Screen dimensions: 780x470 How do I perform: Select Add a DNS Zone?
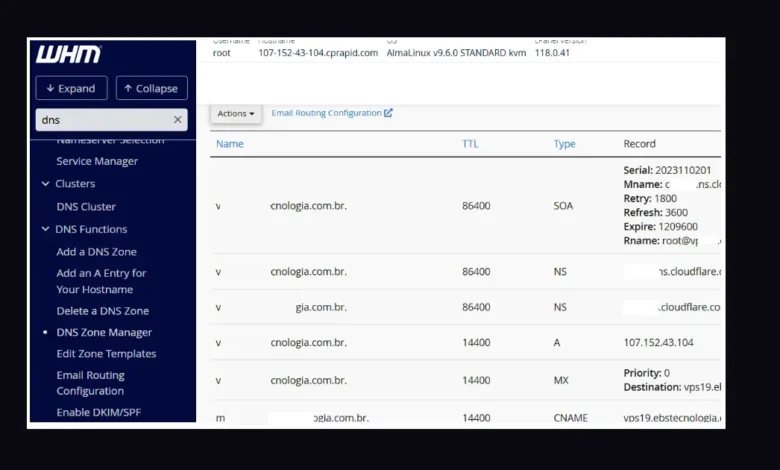(x=96, y=252)
